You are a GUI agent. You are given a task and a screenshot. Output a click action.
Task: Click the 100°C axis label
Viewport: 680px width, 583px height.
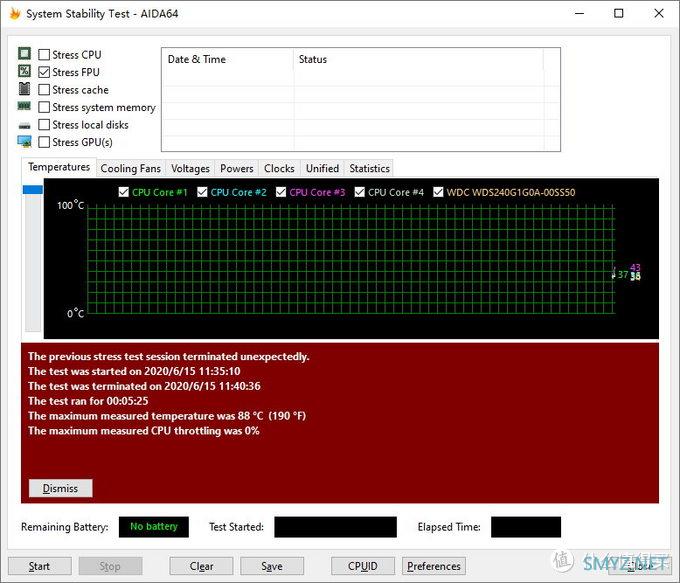point(70,205)
